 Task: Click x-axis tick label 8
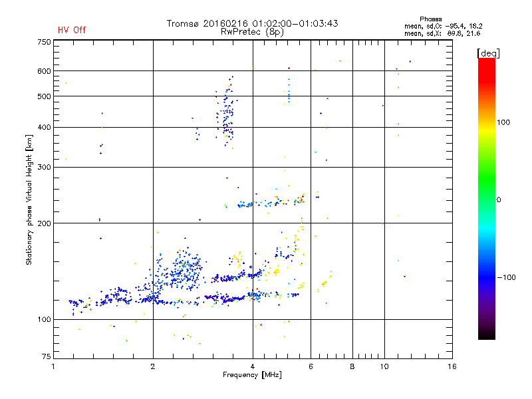click(x=352, y=366)
